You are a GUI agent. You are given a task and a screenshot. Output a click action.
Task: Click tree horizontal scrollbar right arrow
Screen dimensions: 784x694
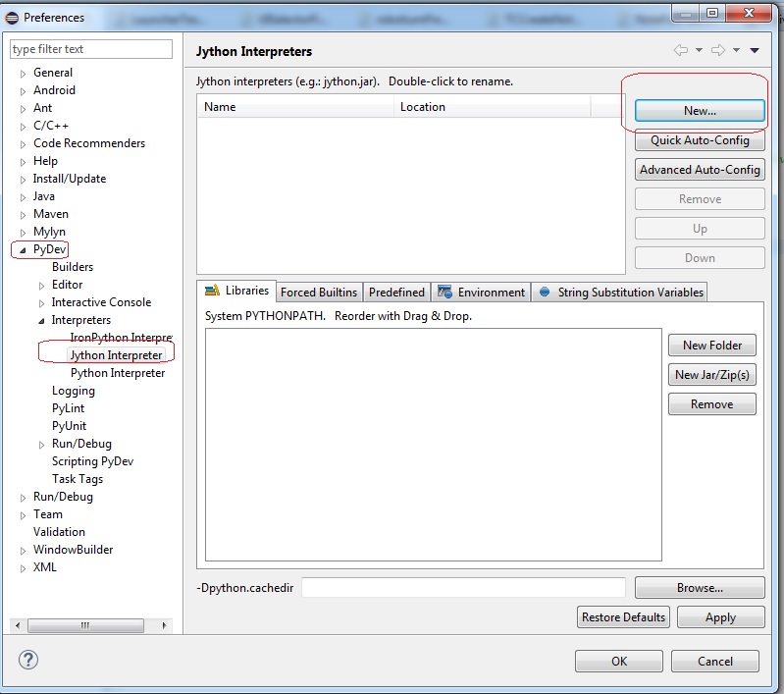(x=164, y=625)
